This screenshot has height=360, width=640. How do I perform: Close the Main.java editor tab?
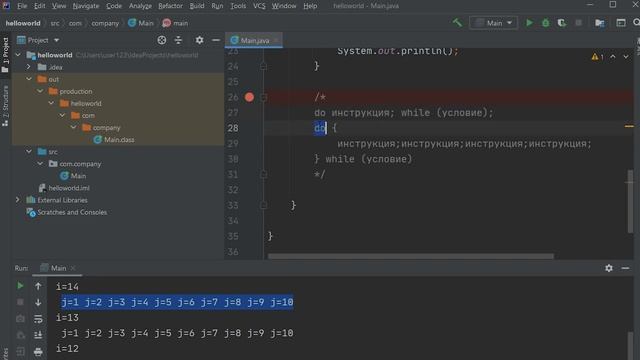tap(276, 40)
